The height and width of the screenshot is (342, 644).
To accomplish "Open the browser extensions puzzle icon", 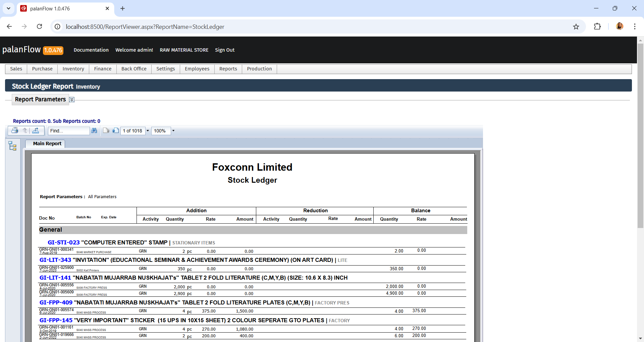I will coord(597,26).
